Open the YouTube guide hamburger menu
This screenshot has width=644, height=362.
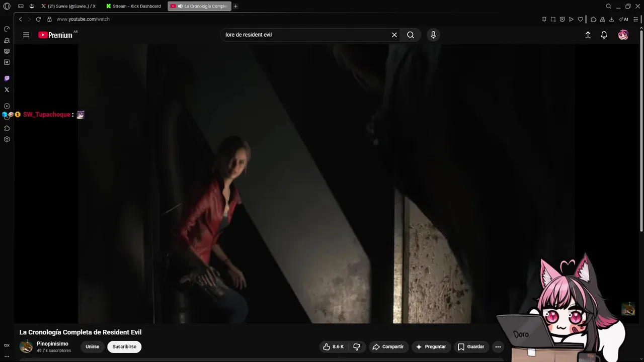tap(26, 35)
